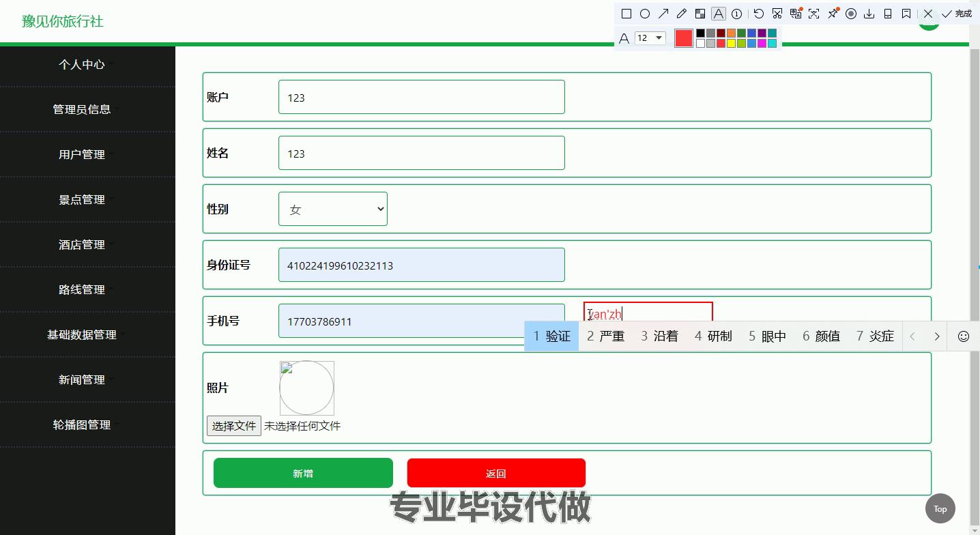Select the rectangle annotation tool
Screen dimensions: 980x535
[626, 14]
